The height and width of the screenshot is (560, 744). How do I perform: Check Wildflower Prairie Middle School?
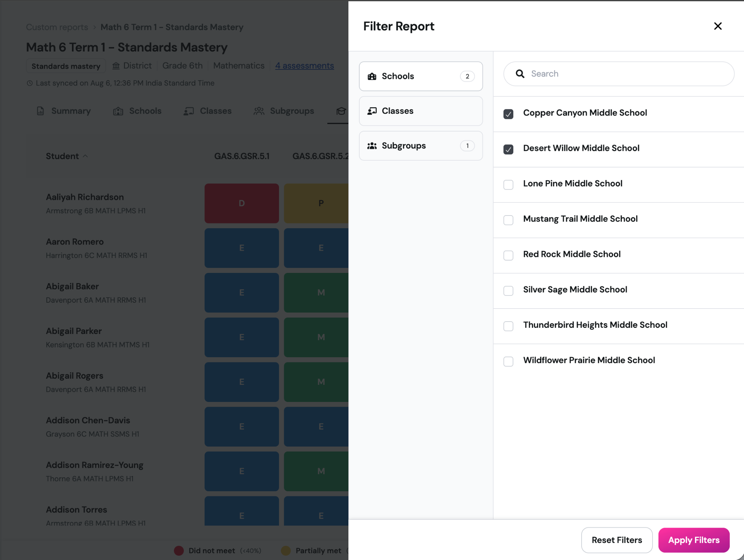(x=508, y=361)
